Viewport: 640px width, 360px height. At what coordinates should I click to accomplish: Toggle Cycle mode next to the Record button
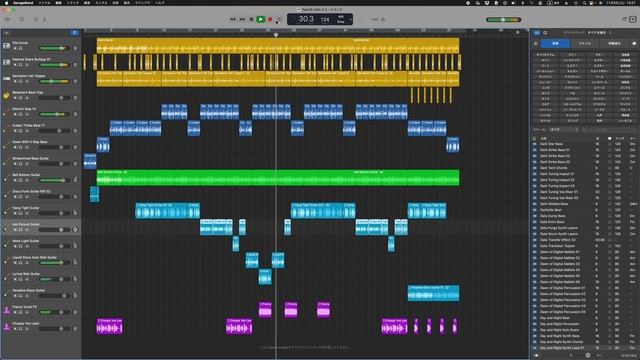click(278, 19)
